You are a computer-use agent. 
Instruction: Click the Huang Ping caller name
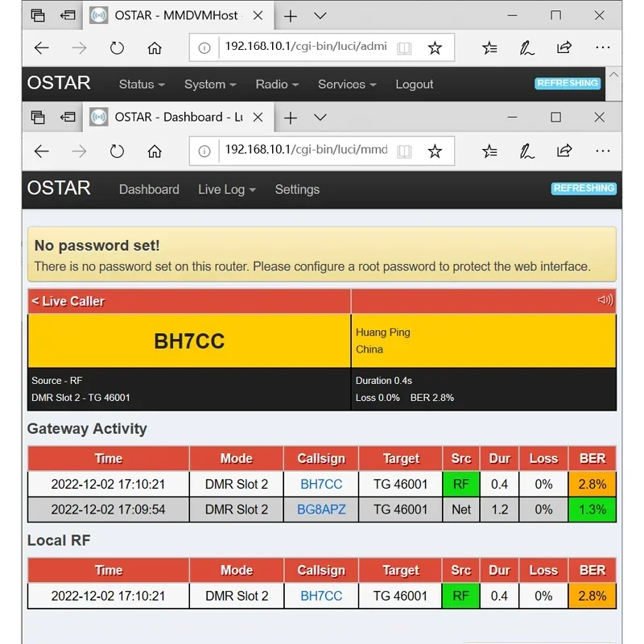383,332
